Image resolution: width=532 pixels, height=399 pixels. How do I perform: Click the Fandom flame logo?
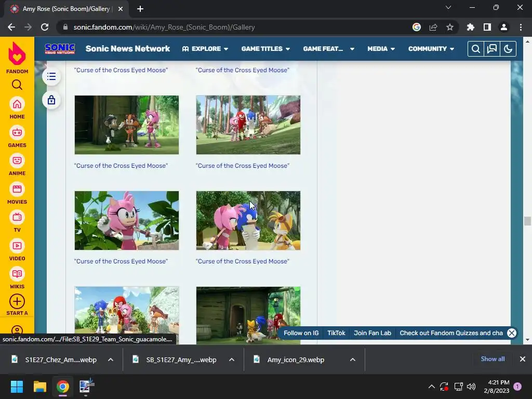click(17, 54)
